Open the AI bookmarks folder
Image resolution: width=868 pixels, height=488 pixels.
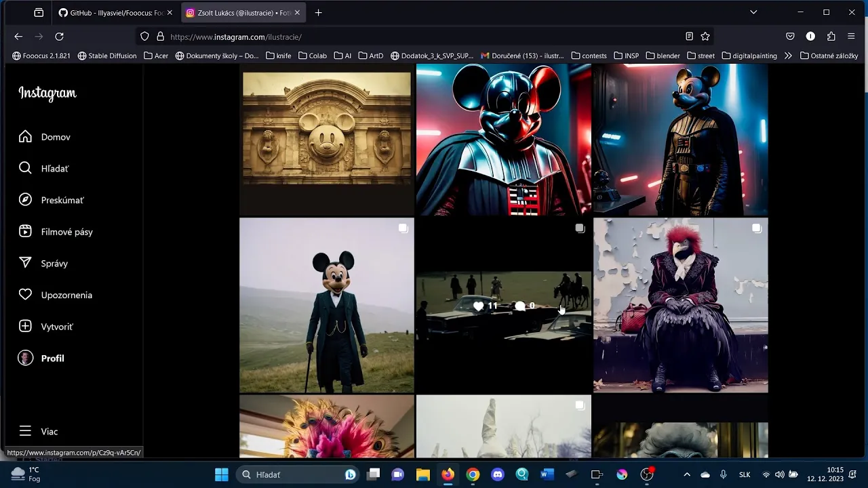pos(342,56)
